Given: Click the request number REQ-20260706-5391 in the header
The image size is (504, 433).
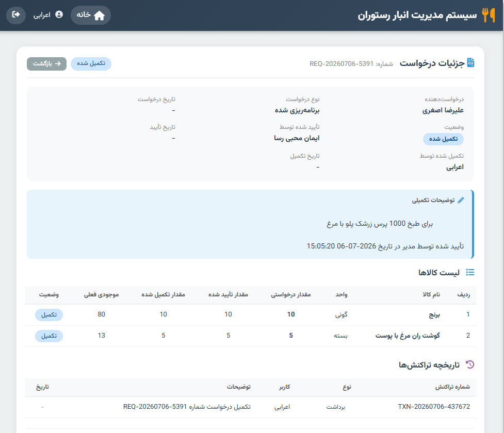Looking at the screenshot, I should pos(342,64).
